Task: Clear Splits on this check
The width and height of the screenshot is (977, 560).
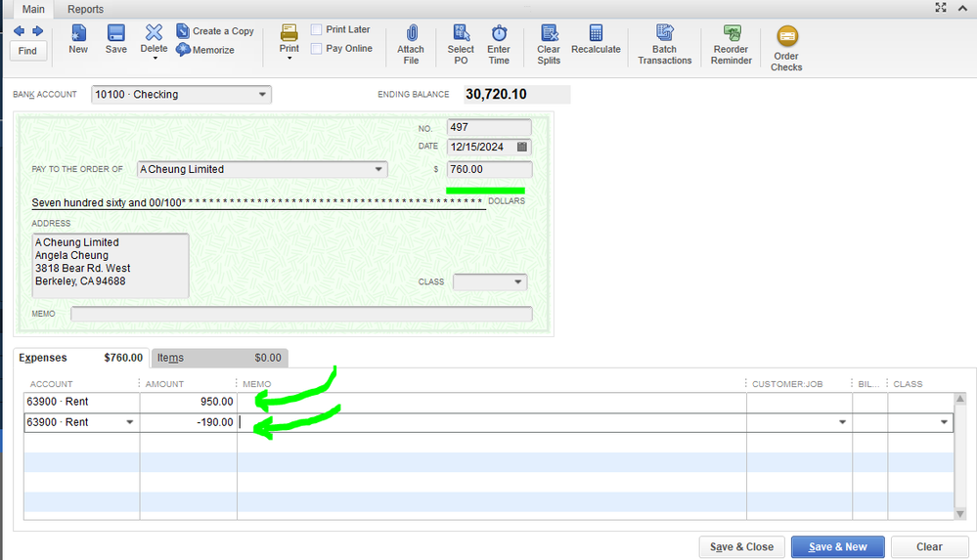Action: 549,45
